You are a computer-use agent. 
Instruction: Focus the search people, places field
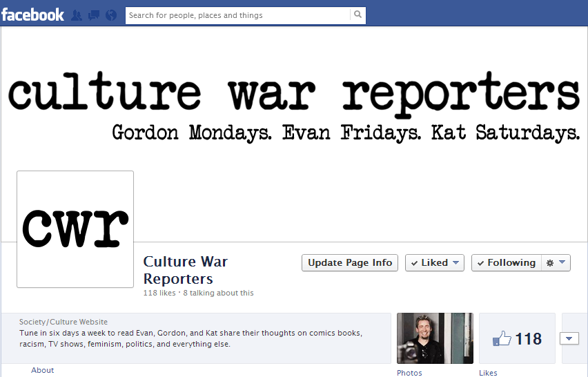tap(237, 15)
